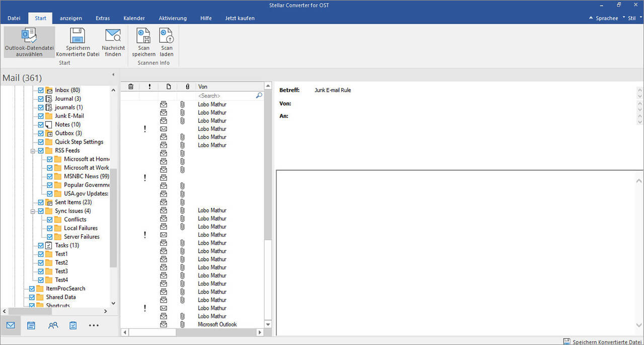Click the Von column header
Image resolution: width=644 pixels, height=345 pixels.
click(x=230, y=87)
